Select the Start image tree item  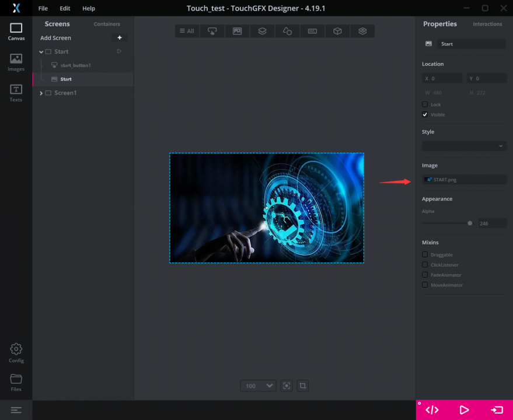tap(66, 79)
